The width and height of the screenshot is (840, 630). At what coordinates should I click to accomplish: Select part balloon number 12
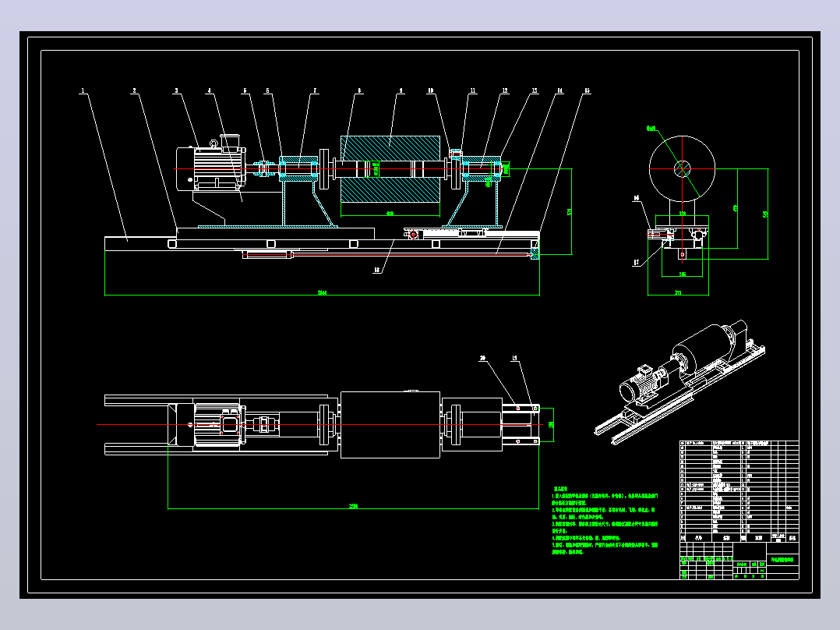click(x=505, y=90)
